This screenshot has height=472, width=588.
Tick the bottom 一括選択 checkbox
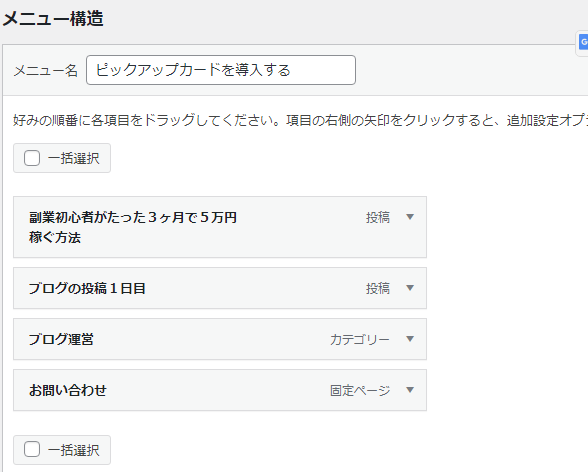(x=32, y=449)
